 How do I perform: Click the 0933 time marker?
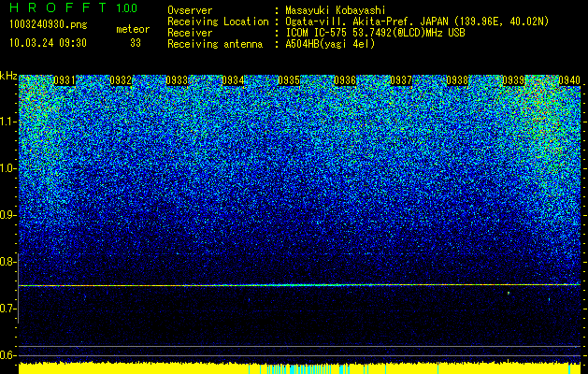(x=177, y=80)
